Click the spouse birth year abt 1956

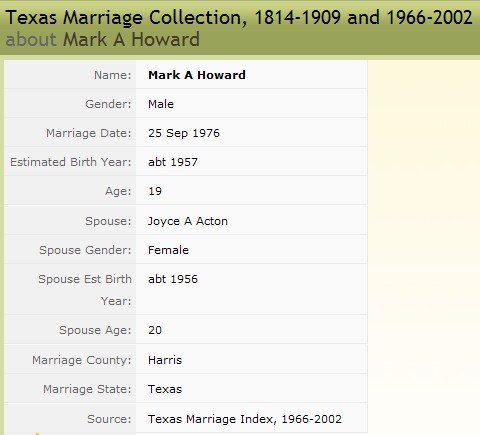click(x=173, y=279)
